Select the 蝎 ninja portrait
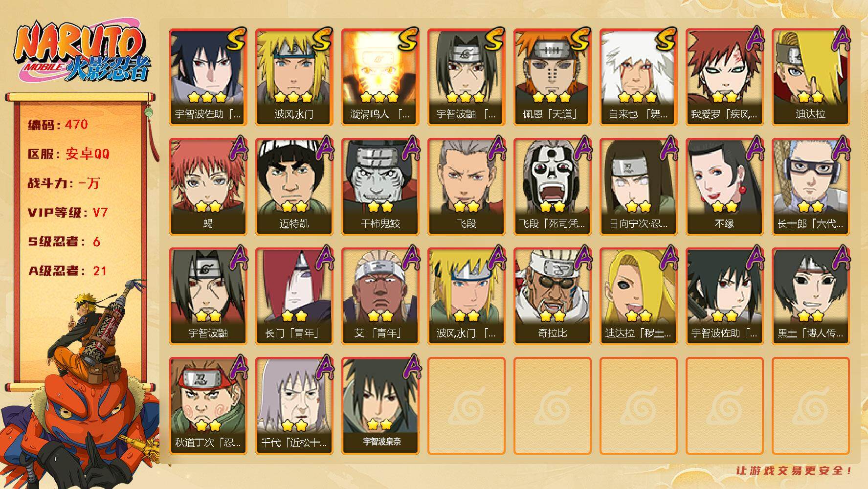 pos(208,186)
